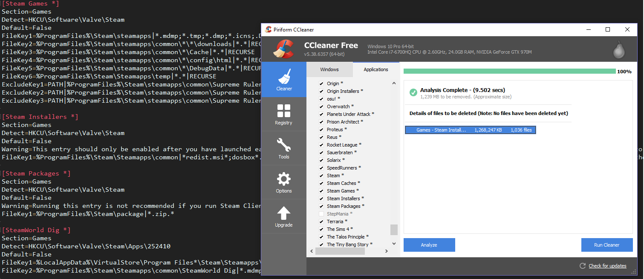Open the Check for updates link
The image size is (644, 279).
click(607, 266)
